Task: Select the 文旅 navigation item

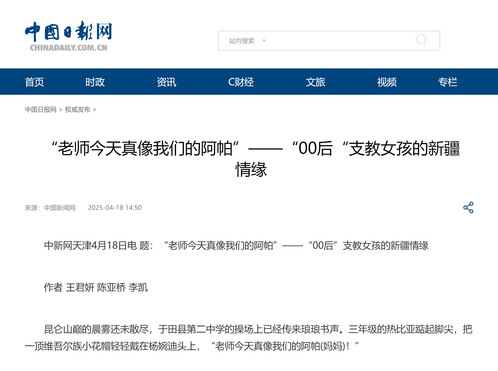Action: click(x=315, y=82)
